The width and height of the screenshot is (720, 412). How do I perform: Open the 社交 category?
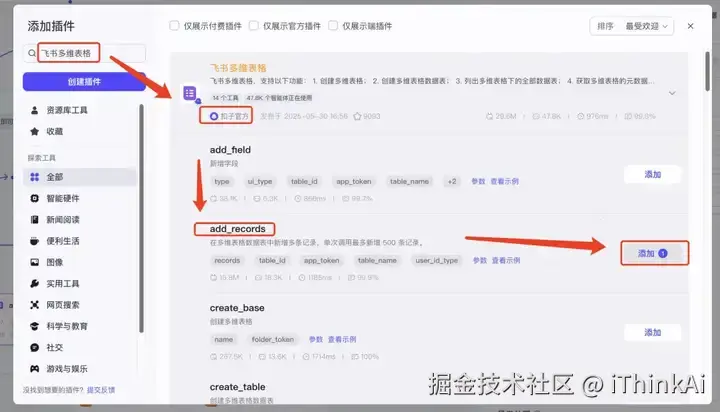[x=80, y=348]
